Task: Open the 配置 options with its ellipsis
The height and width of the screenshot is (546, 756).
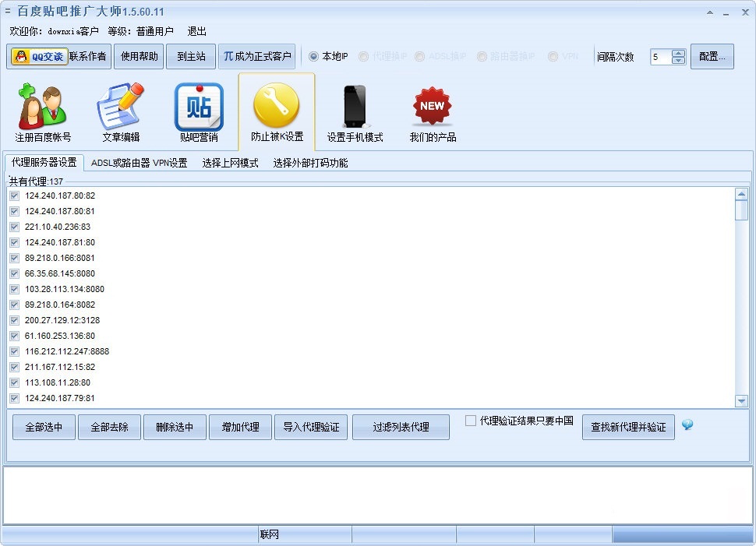Action: click(x=711, y=56)
